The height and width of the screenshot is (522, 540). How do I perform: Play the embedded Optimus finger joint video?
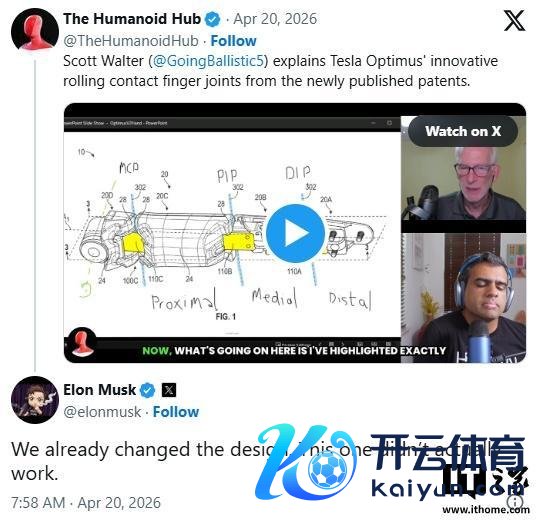(295, 233)
